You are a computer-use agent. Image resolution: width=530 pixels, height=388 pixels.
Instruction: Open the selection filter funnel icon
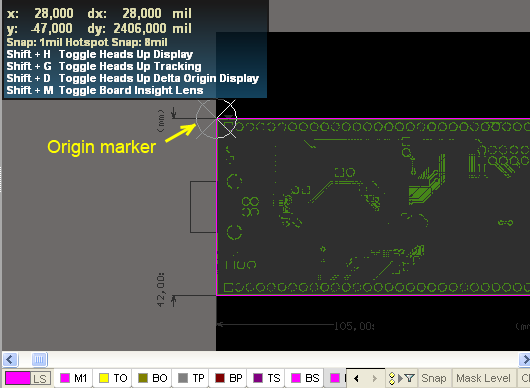(x=409, y=378)
